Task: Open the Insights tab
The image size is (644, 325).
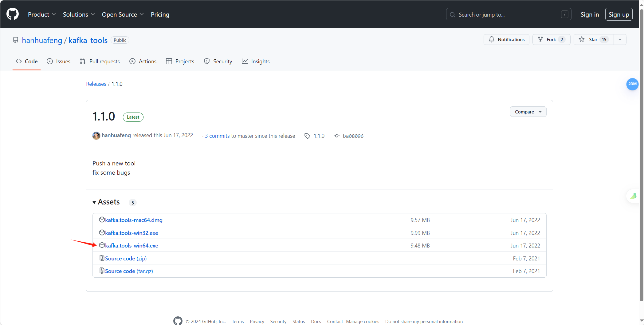Action: coord(256,61)
